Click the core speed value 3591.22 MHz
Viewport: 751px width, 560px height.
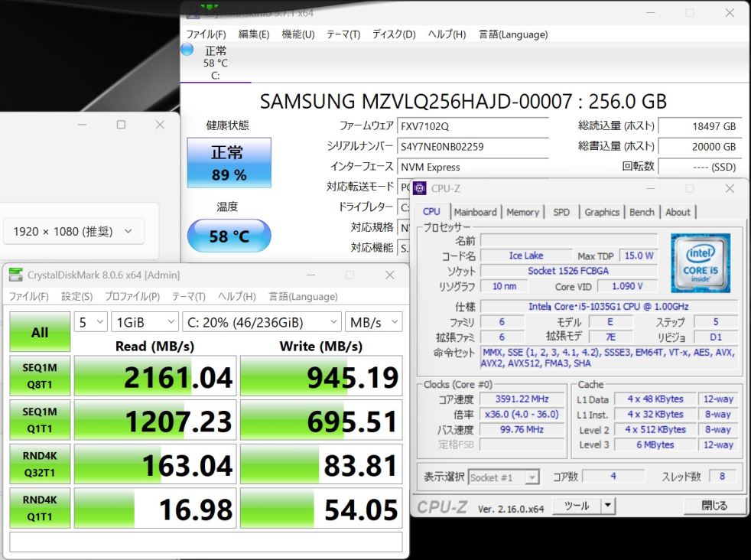pyautogui.click(x=522, y=399)
